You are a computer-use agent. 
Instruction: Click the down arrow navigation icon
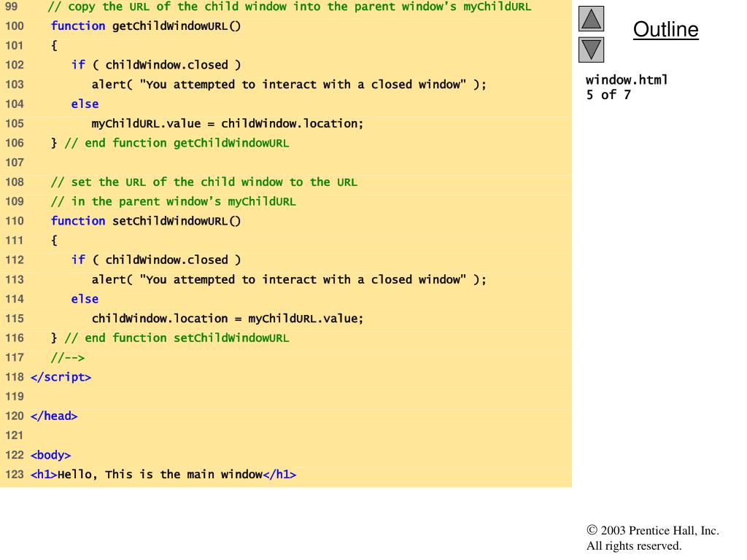click(x=591, y=50)
